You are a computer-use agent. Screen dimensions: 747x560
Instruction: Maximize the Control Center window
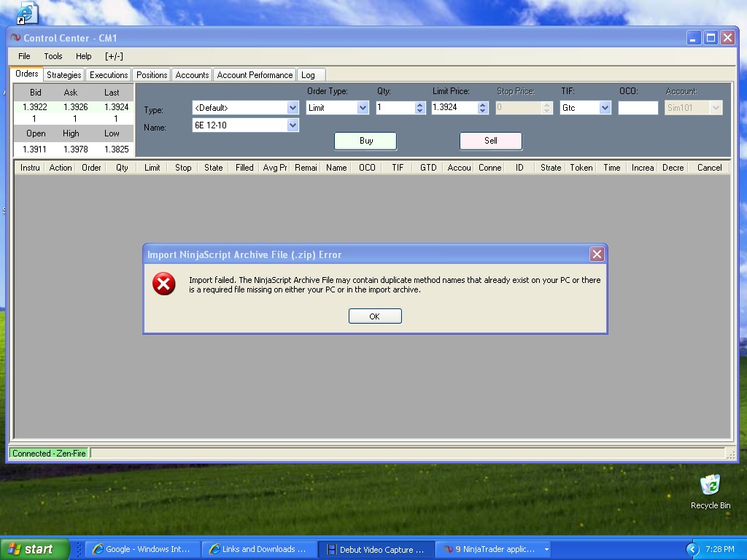click(x=711, y=38)
